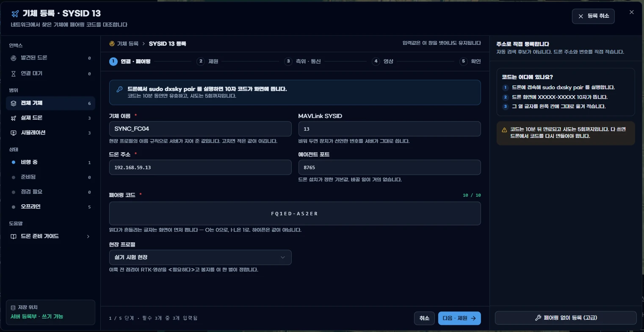Click the key icon in the info banner
Viewport: 644px width, 332px height.
(x=120, y=89)
